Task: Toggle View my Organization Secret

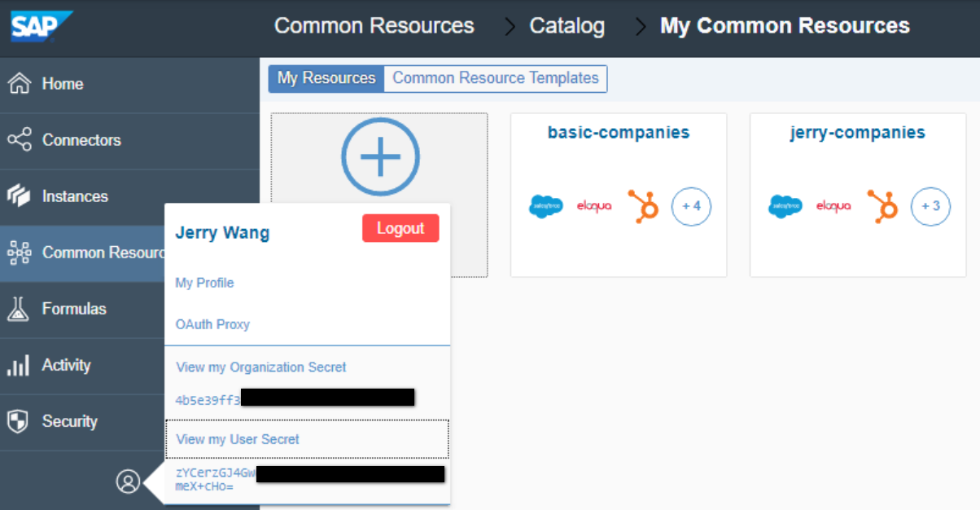Action: 261,367
